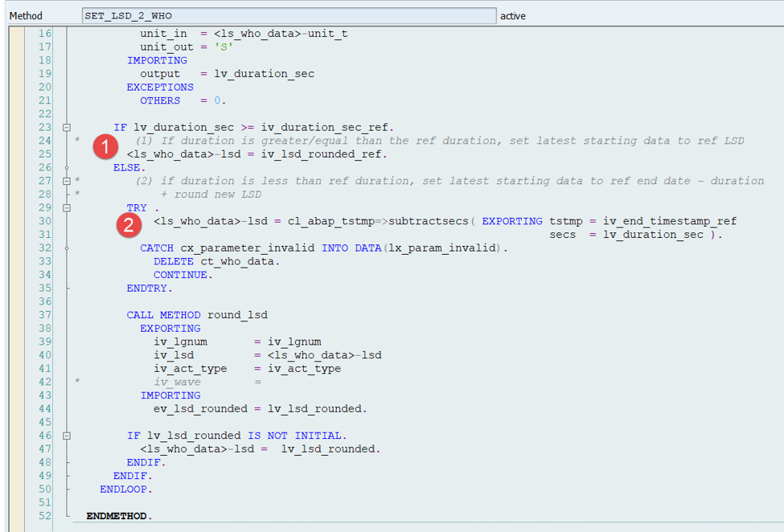This screenshot has height=532, width=784.
Task: Click 'cl_abap_tstmp=>subtractsecs(' on line 30
Action: [381, 221]
